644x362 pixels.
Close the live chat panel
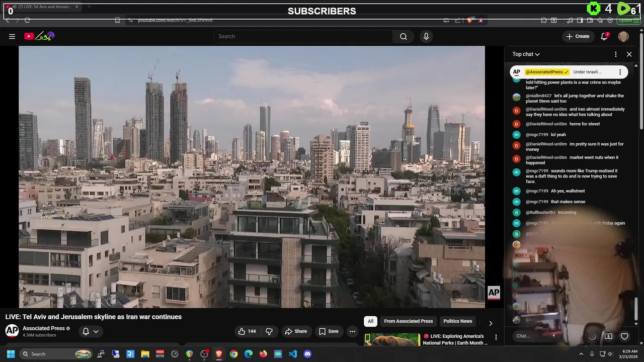629,54
